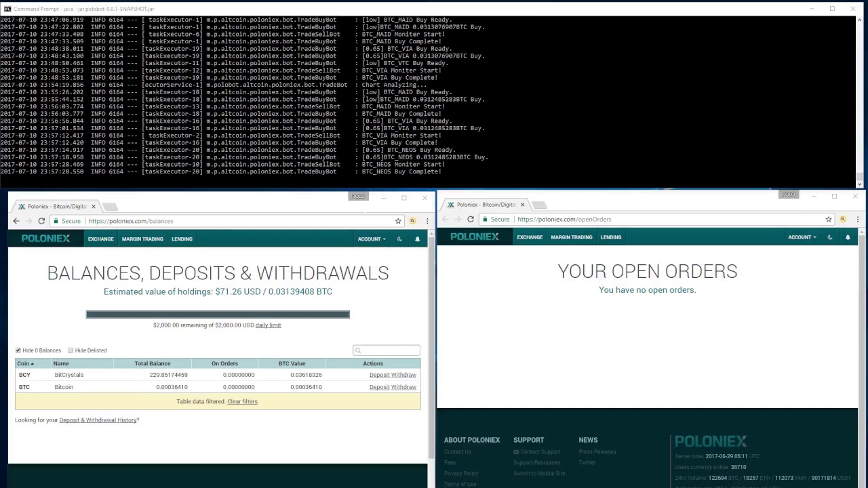Viewport: 868px width, 488px height.
Task: Sort the table by the Coin column
Action: [25, 363]
